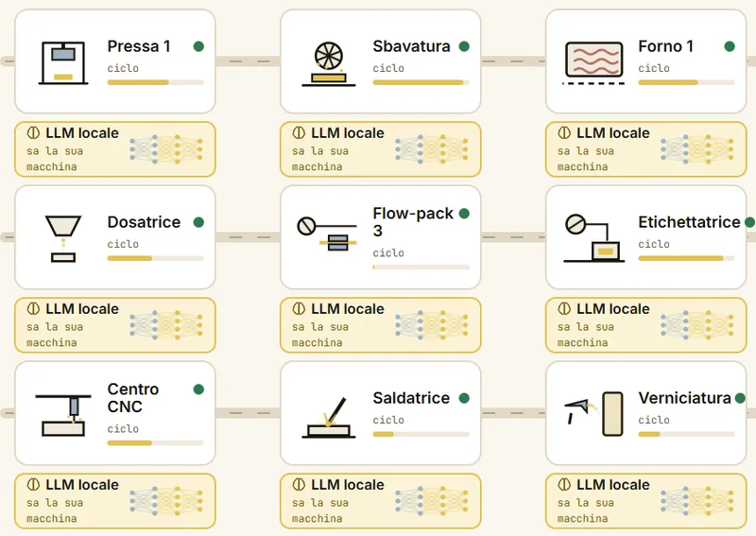Select the Flow-pack 3 title

pos(413,222)
